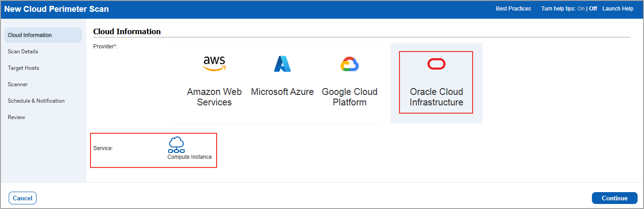Viewport: 644px width, 209px height.
Task: Turn help tips Off
Action: [593, 9]
